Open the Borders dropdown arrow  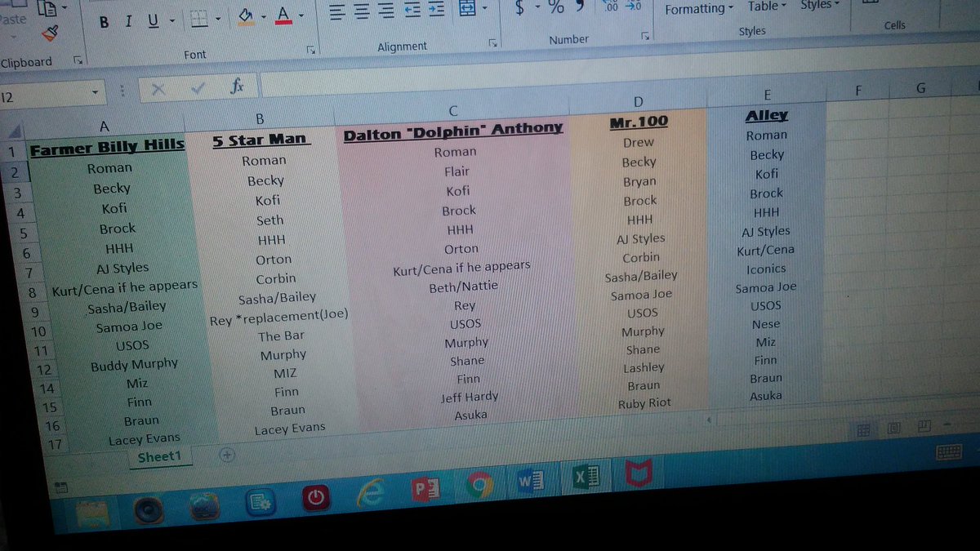coord(219,17)
